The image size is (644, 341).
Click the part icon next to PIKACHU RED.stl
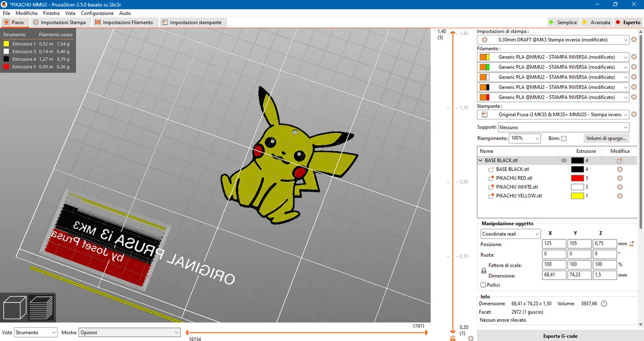tap(491, 178)
